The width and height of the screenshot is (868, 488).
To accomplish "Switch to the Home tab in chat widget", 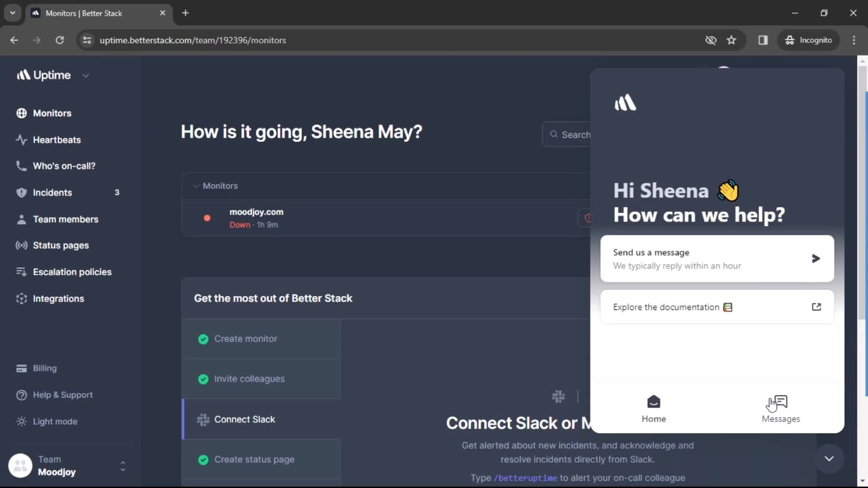I will (x=654, y=409).
